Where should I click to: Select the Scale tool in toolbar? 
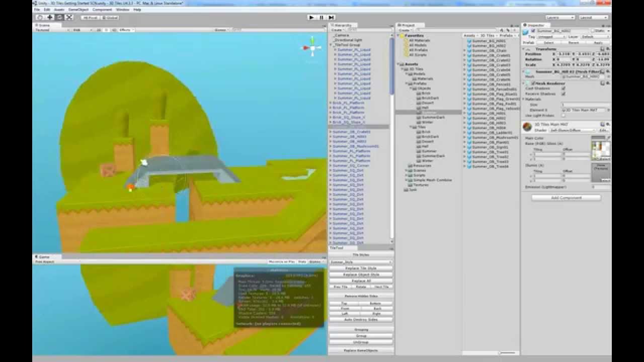[x=69, y=17]
